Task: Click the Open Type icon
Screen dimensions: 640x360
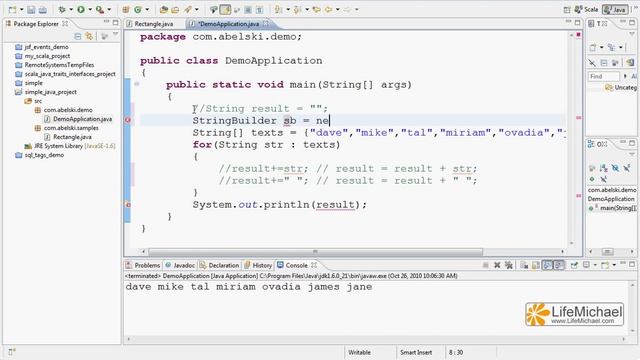Action: [x=164, y=9]
